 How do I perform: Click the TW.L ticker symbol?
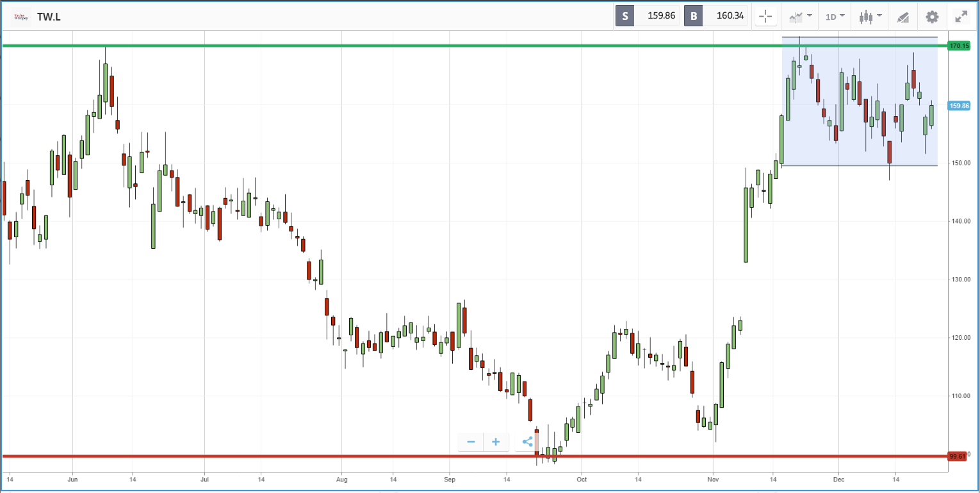(x=49, y=17)
